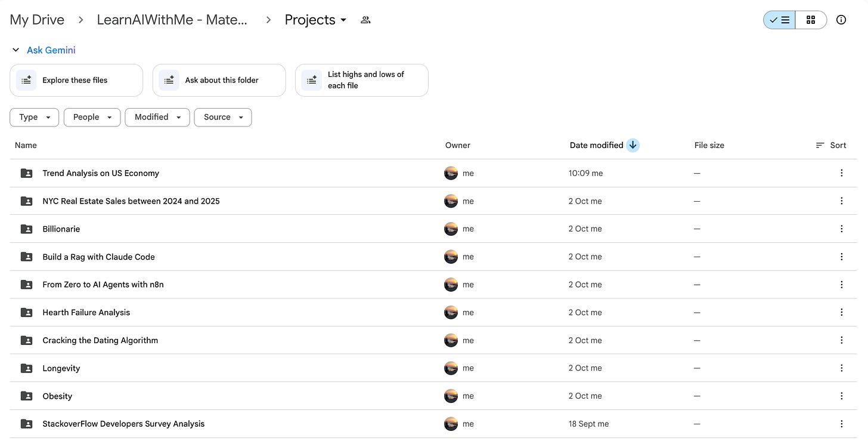Open more actions for Obesity folder
The image size is (868, 447).
click(x=841, y=396)
